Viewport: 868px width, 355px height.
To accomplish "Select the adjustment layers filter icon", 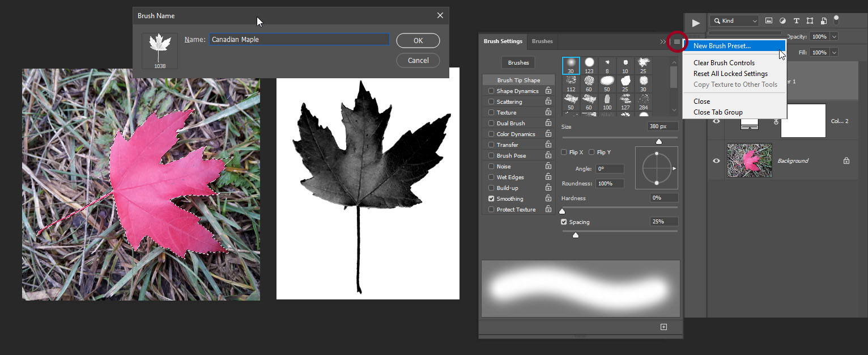I will (x=782, y=20).
